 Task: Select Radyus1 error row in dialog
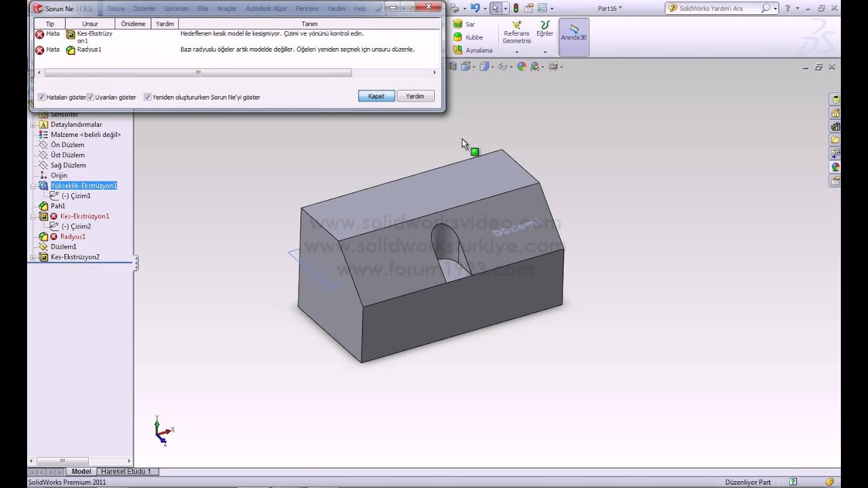click(x=236, y=49)
